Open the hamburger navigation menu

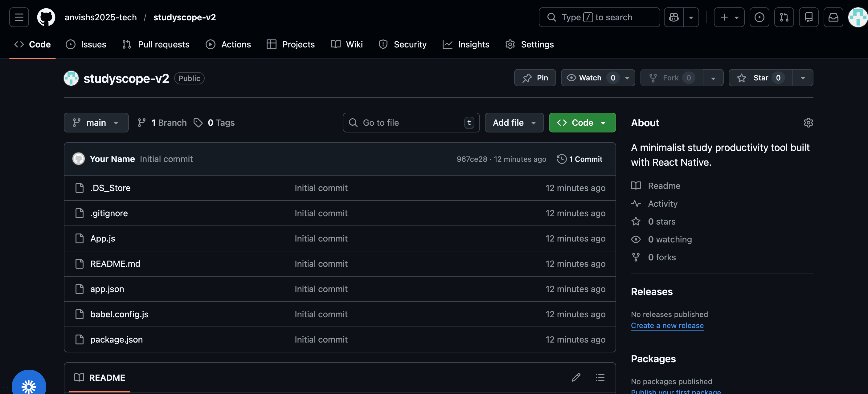pos(19,17)
